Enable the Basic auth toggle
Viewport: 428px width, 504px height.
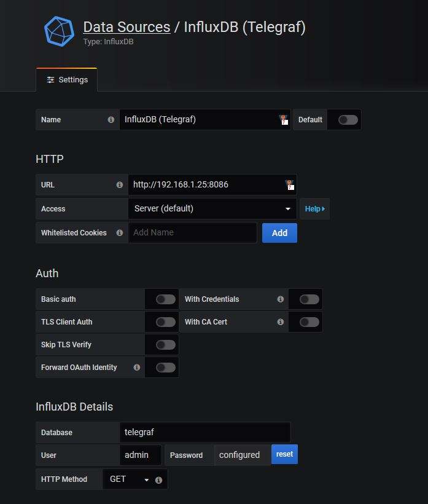pos(165,299)
